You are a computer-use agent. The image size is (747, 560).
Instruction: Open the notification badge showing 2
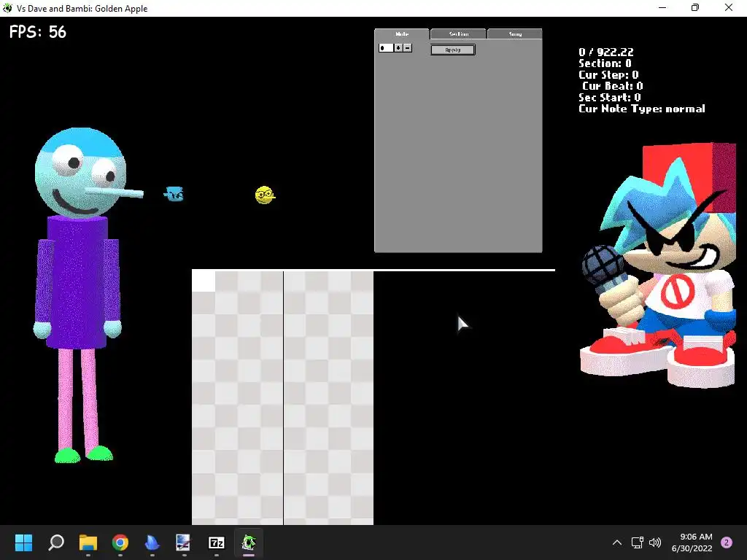click(727, 542)
